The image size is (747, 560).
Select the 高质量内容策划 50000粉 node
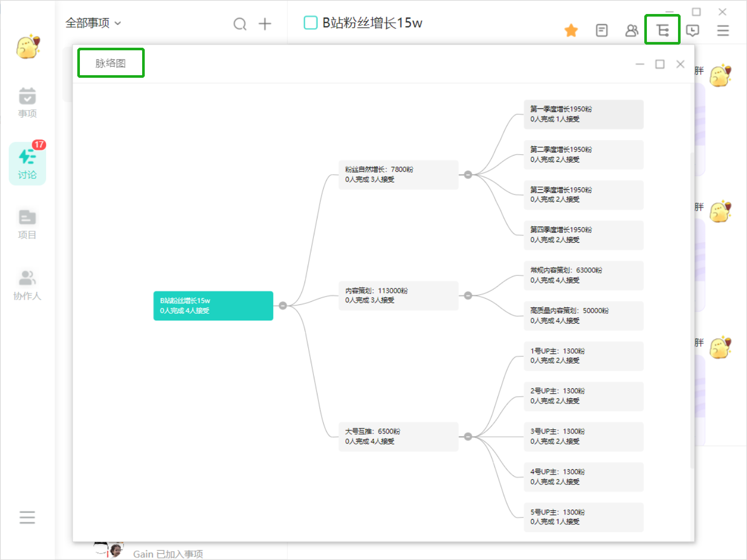pos(583,316)
